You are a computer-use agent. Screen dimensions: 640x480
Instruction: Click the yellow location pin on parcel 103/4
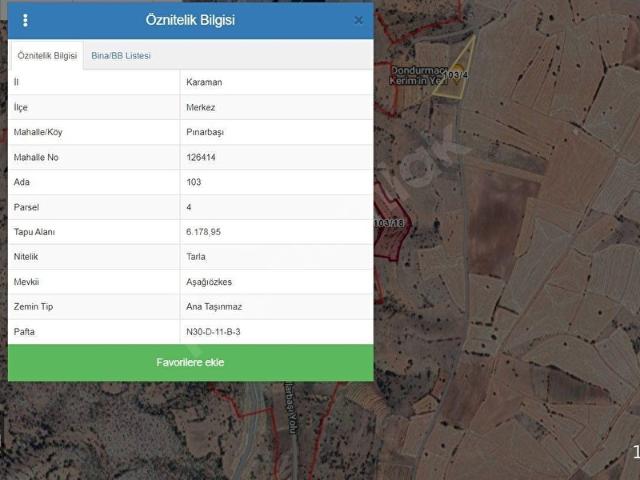pos(458,72)
